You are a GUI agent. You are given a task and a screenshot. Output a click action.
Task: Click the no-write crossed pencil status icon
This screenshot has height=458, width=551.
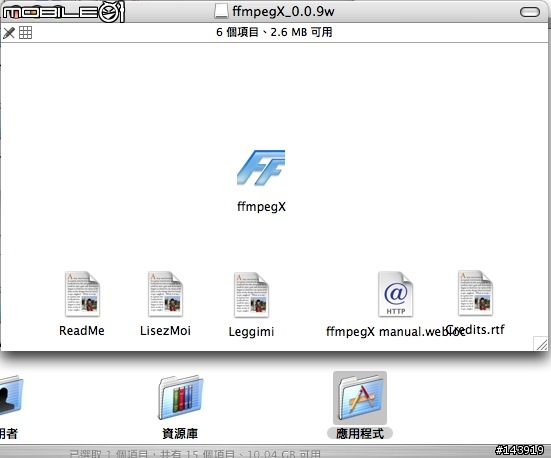[x=9, y=33]
